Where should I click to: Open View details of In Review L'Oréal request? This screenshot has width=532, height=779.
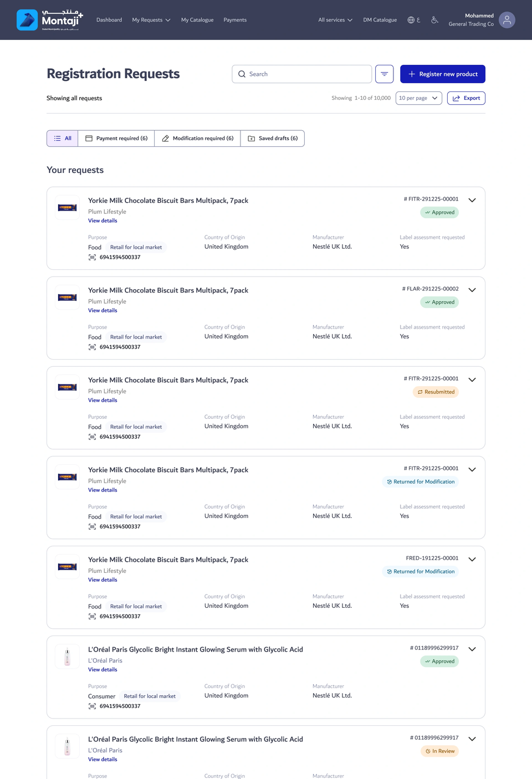pos(103,759)
